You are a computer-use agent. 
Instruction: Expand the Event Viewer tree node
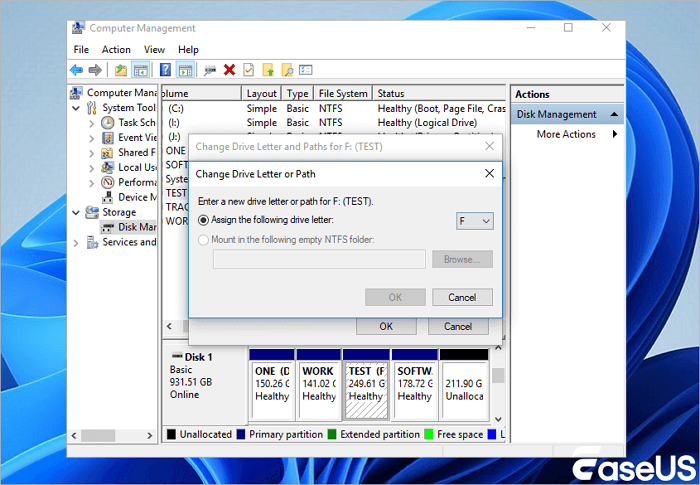tap(92, 138)
